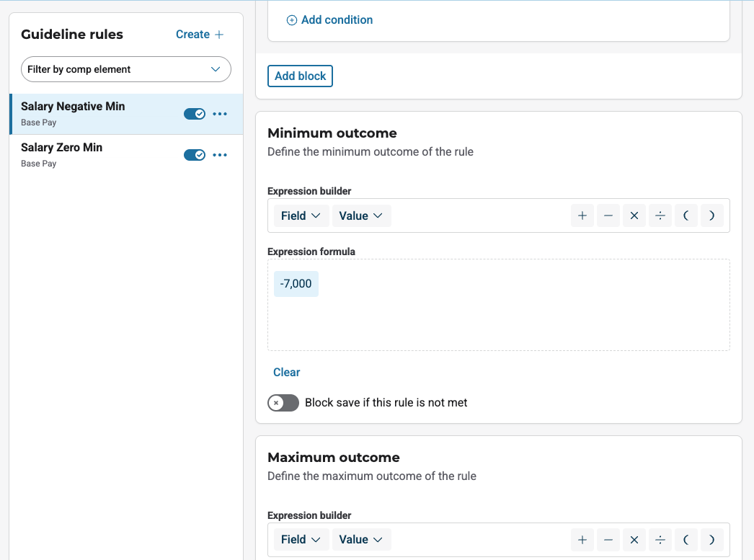The width and height of the screenshot is (754, 560).
Task: Click minus operator in Minimum outcome builder
Action: click(x=608, y=215)
